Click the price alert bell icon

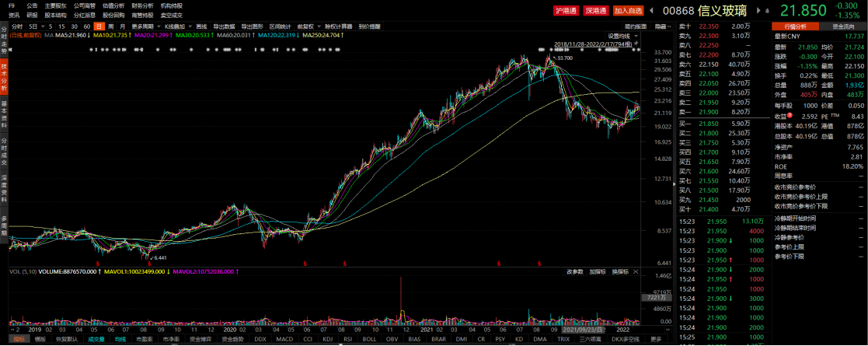pyautogui.click(x=769, y=11)
